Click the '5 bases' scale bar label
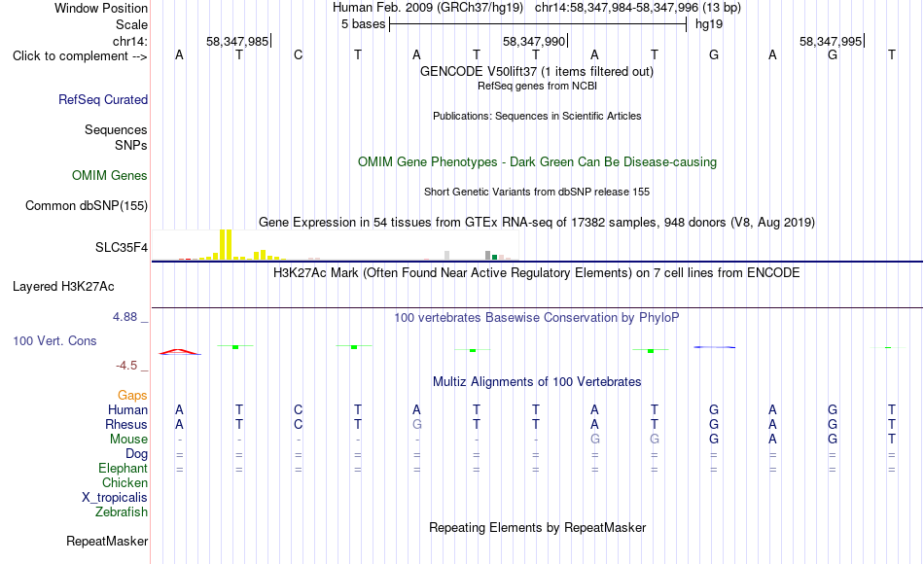924x564 pixels. [363, 24]
